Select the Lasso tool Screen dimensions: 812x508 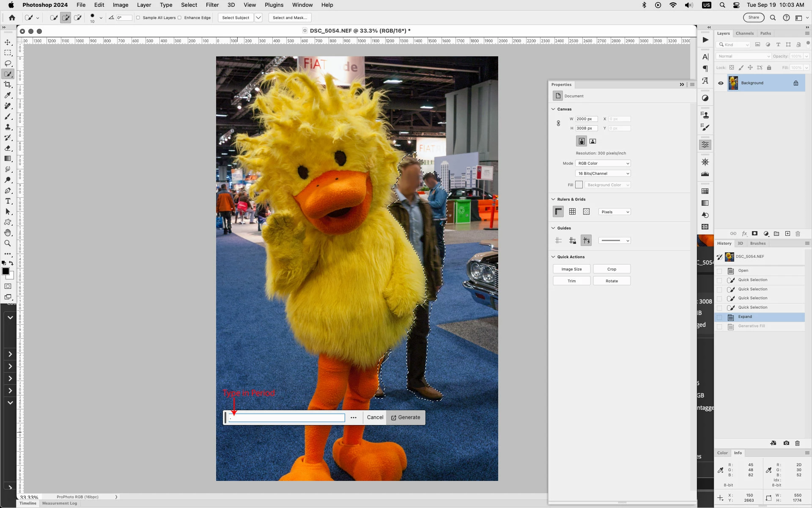point(8,63)
